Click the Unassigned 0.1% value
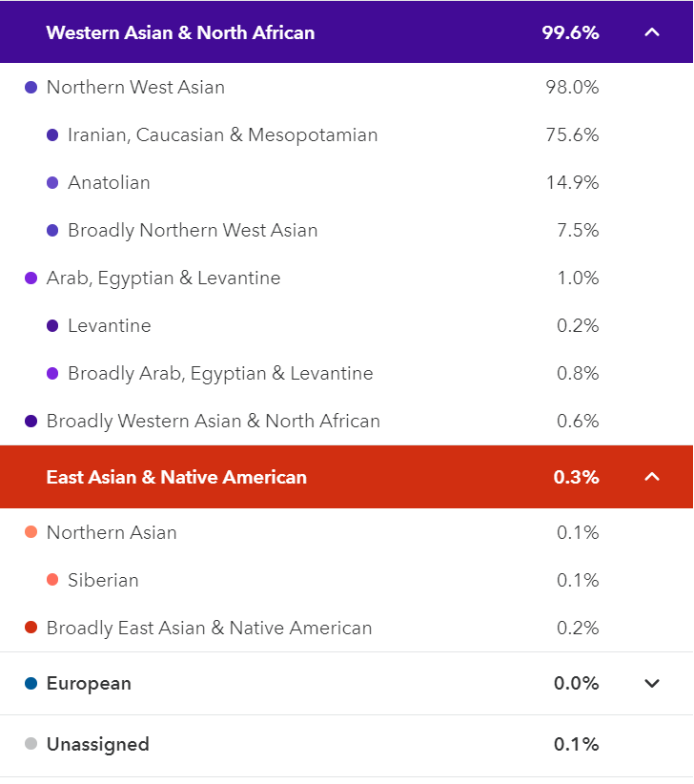Viewport: 694px width, 784px height. pos(576,744)
